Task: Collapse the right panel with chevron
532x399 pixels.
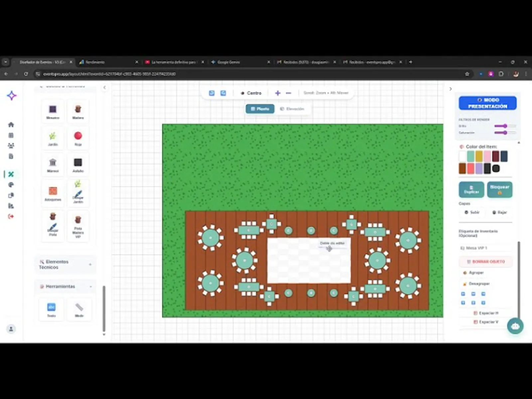Action: pos(450,89)
